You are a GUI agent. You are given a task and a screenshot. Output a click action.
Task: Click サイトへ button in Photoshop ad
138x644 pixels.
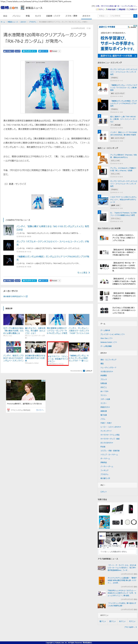pos(40,410)
